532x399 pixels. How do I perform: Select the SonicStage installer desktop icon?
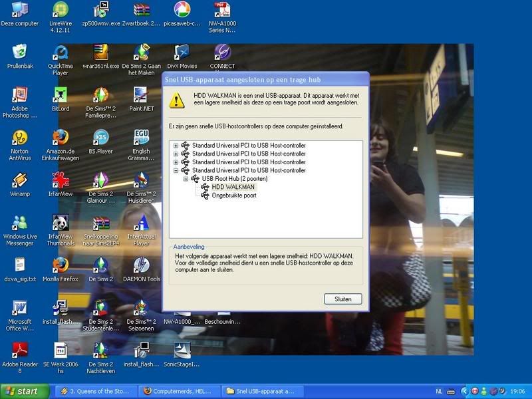[x=182, y=355]
